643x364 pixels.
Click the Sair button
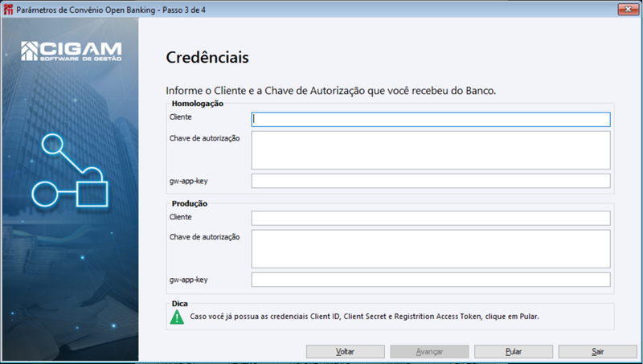597,351
